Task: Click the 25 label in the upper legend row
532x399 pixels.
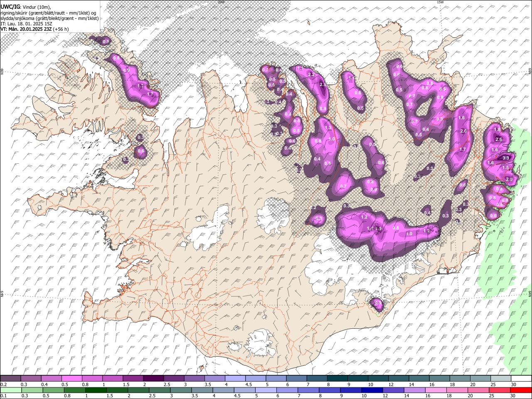Action: (492, 384)
